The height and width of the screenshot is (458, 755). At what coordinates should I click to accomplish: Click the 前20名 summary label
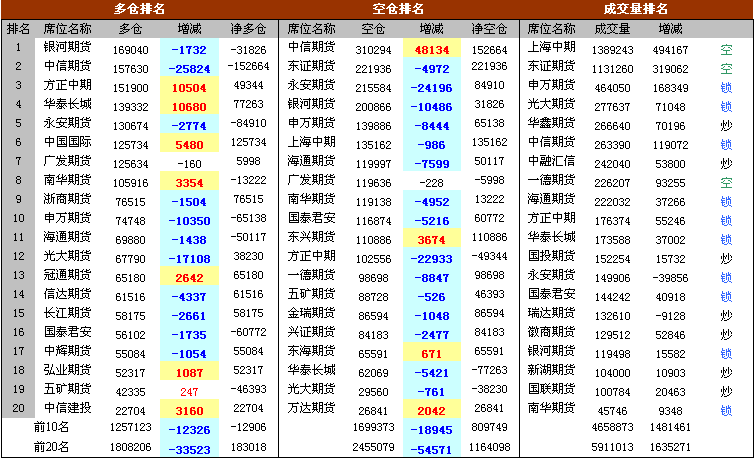52,447
